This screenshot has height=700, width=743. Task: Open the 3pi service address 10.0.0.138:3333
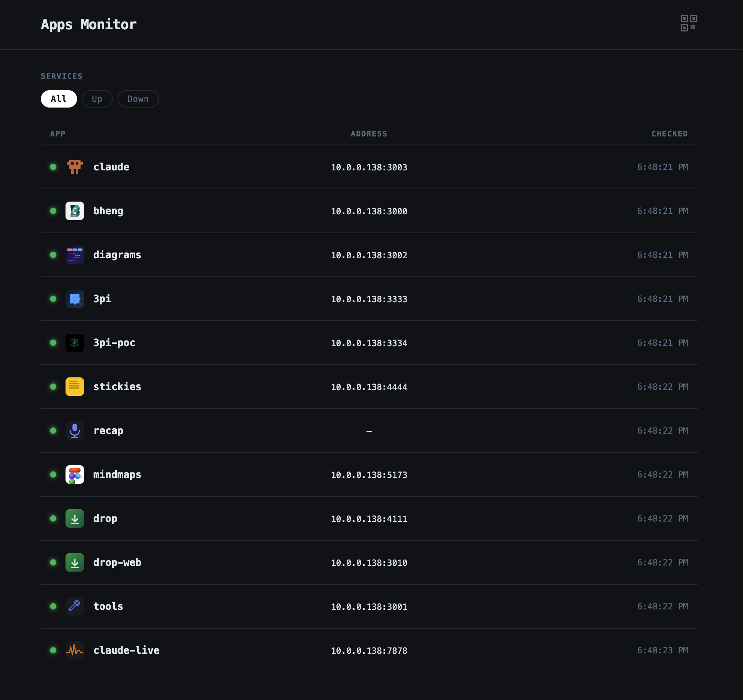pyautogui.click(x=369, y=299)
